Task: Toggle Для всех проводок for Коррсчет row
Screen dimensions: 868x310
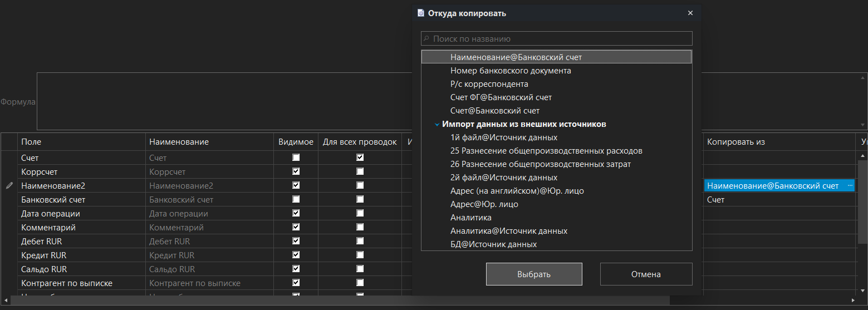Action: tap(360, 171)
